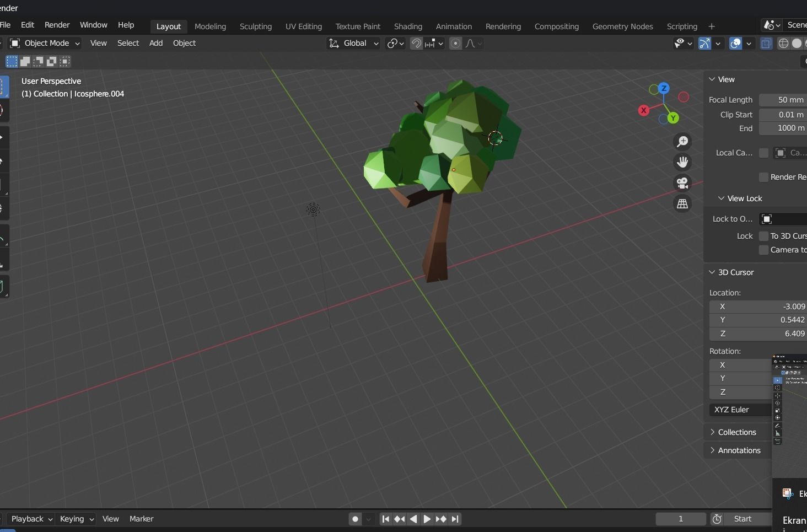Image resolution: width=807 pixels, height=532 pixels.
Task: Toggle auto keying record button
Action: tap(356, 519)
